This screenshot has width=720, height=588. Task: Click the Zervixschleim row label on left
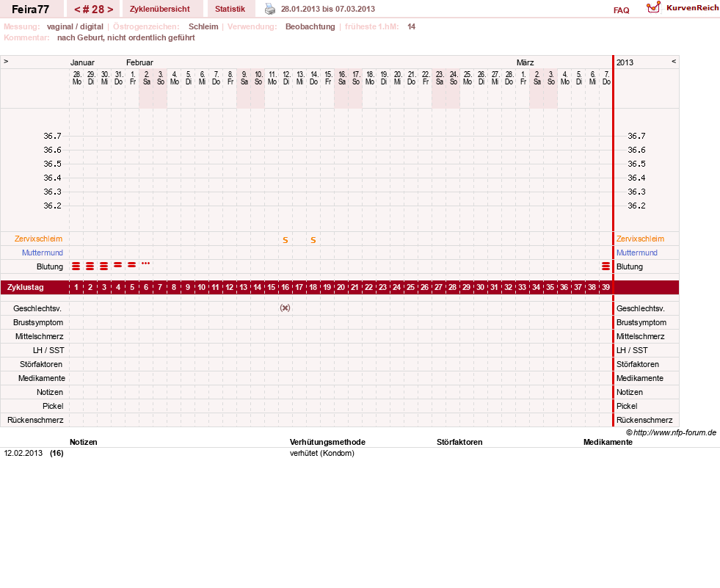(x=39, y=239)
